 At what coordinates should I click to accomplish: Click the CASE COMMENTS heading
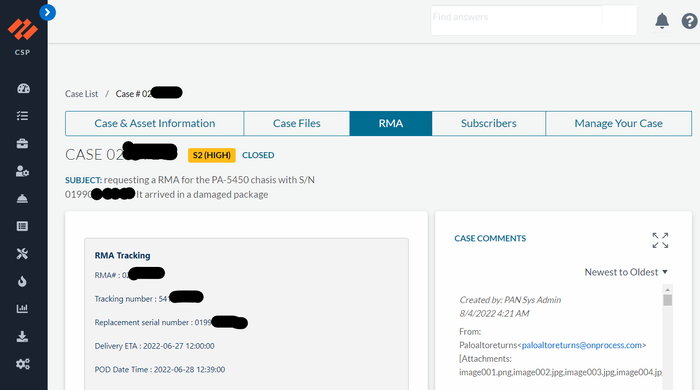click(490, 239)
